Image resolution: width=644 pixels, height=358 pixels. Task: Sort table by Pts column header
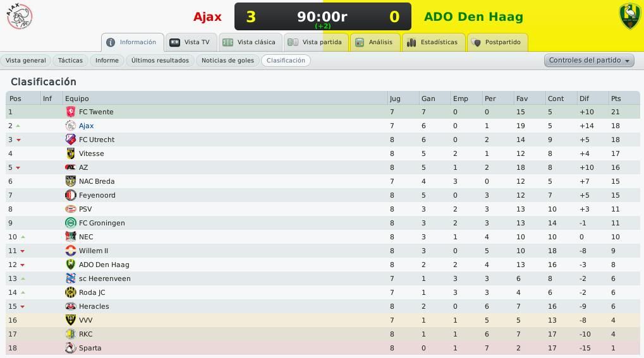coord(616,98)
